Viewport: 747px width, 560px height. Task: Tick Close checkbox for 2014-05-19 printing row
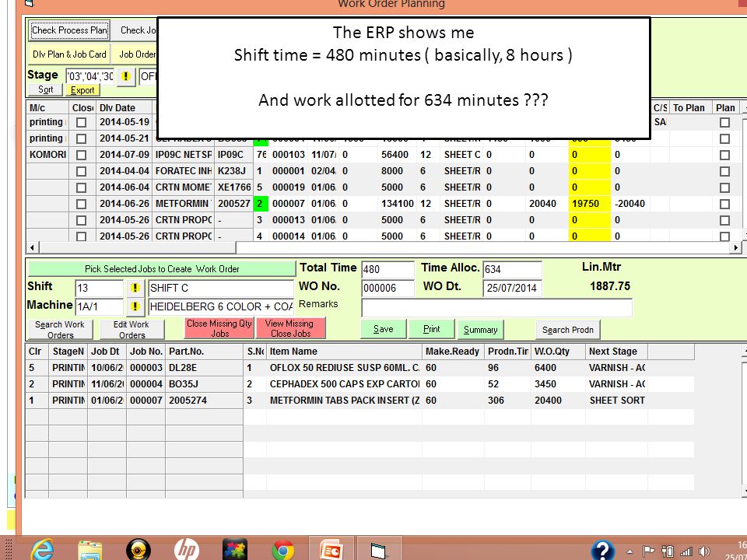tap(82, 122)
